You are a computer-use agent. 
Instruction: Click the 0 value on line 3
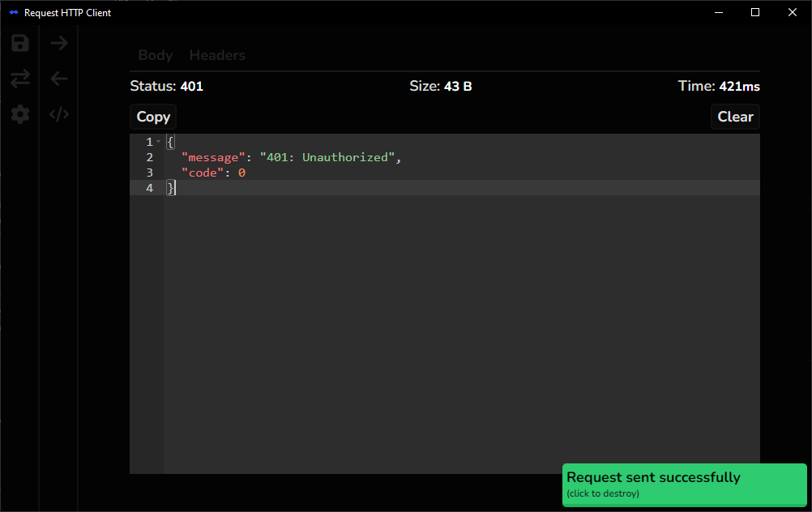[x=241, y=173]
